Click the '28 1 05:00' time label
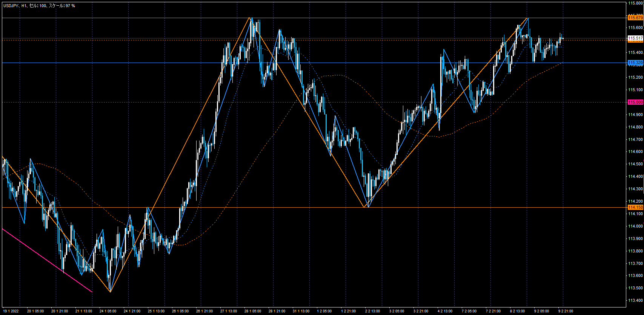Viewport: 644px width, 315px height. [253, 311]
